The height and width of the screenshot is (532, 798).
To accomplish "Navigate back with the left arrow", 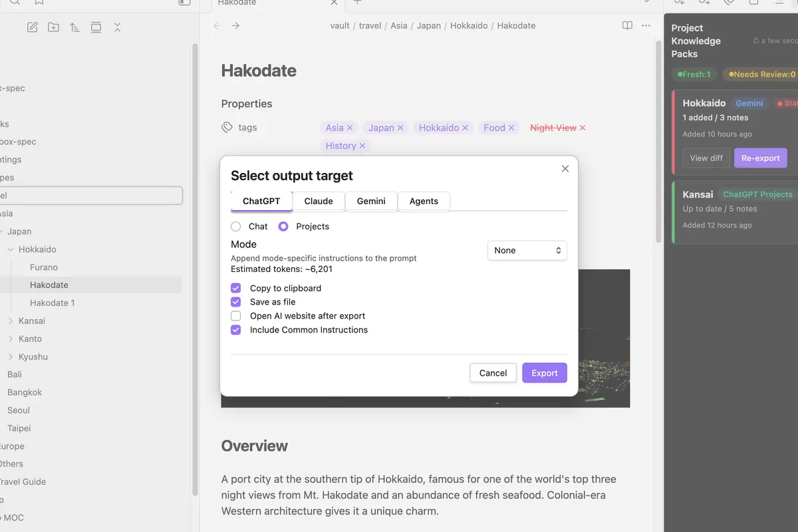I will tap(217, 26).
